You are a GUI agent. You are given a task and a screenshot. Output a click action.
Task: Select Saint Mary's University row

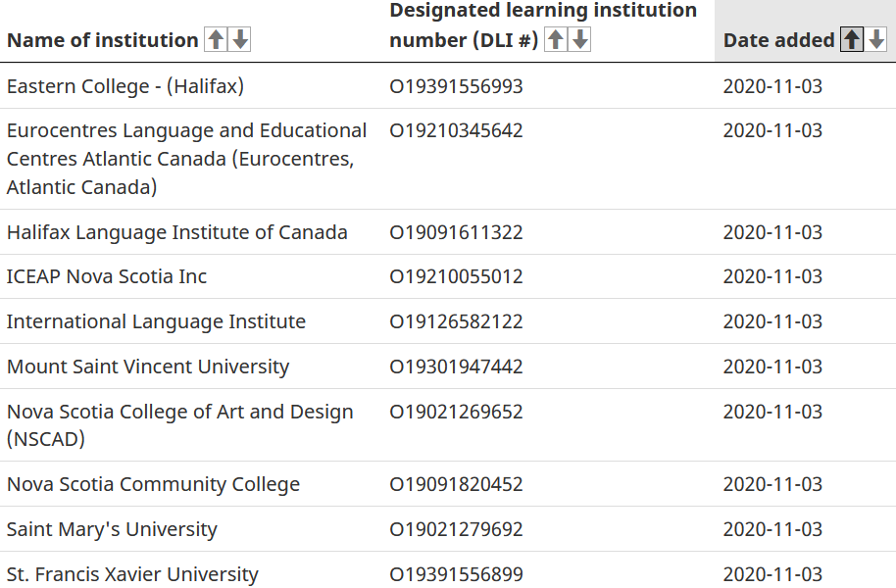(x=448, y=529)
